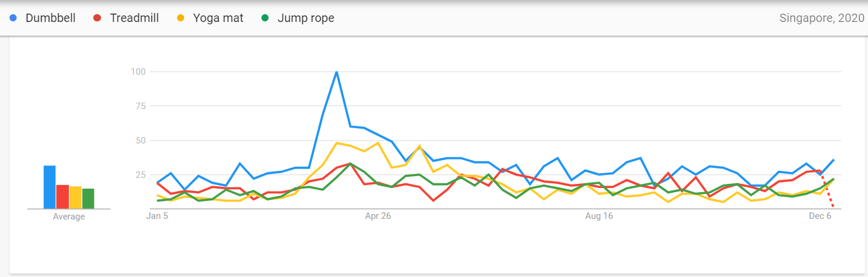868x277 pixels.
Task: Select the Jump rope legend label
Action: 306,18
